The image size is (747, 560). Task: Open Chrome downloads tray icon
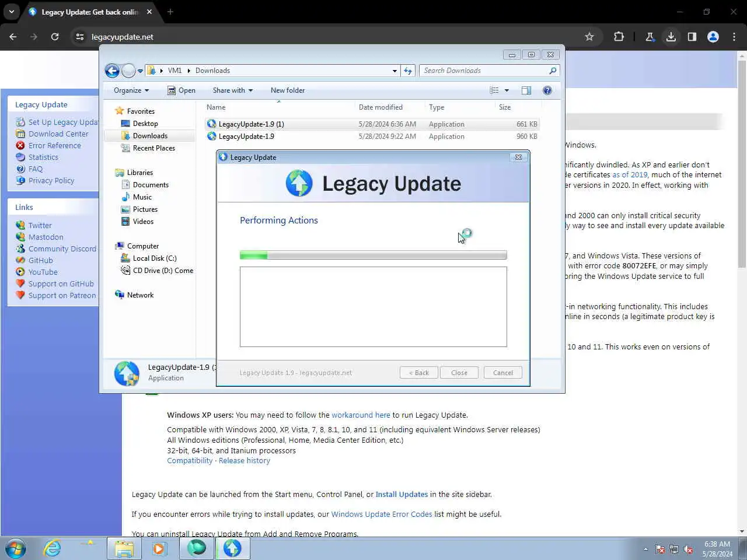671,37
